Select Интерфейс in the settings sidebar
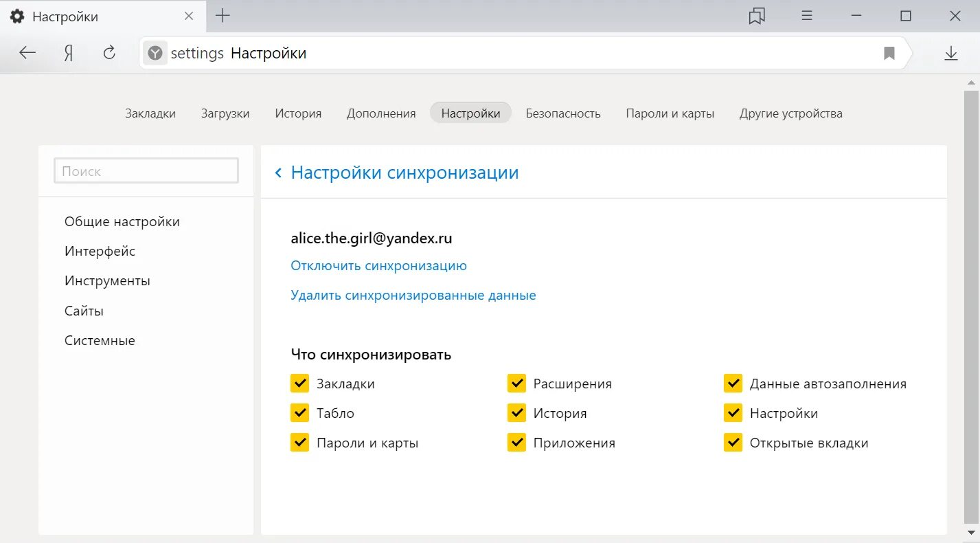 pos(100,252)
